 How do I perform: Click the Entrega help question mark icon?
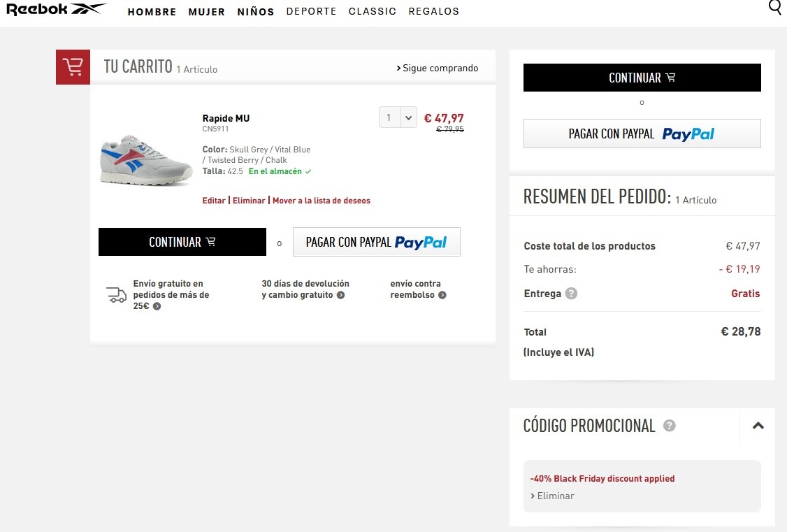[571, 294]
